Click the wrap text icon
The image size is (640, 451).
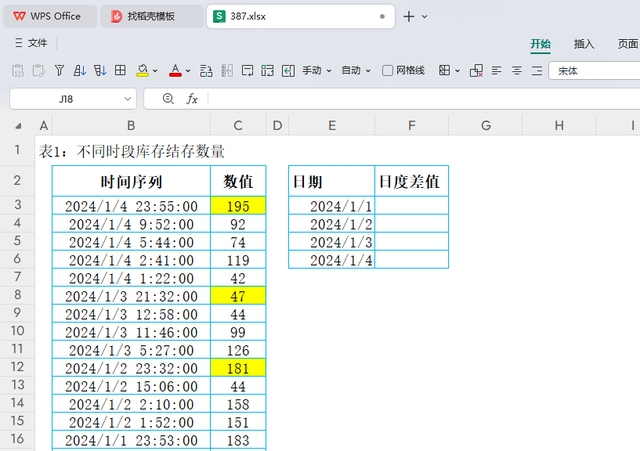247,71
